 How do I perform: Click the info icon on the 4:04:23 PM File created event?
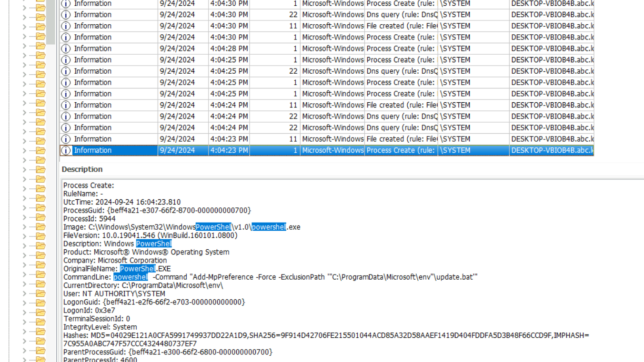(66, 139)
